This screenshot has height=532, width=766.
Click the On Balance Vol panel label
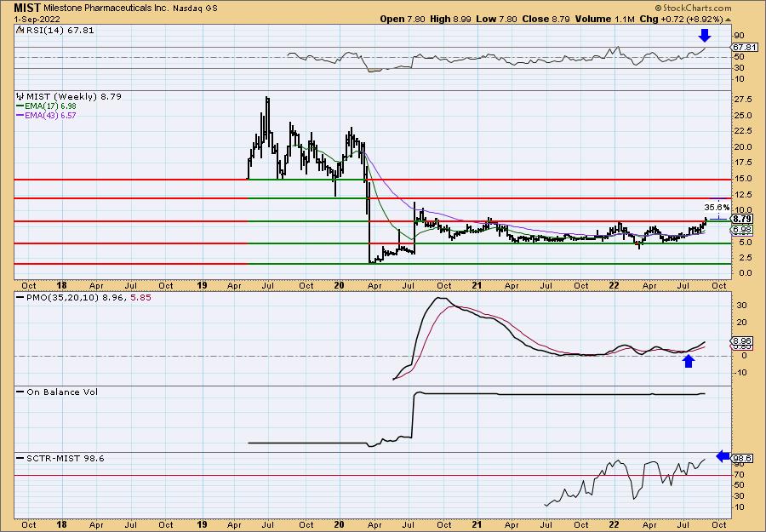(x=62, y=392)
